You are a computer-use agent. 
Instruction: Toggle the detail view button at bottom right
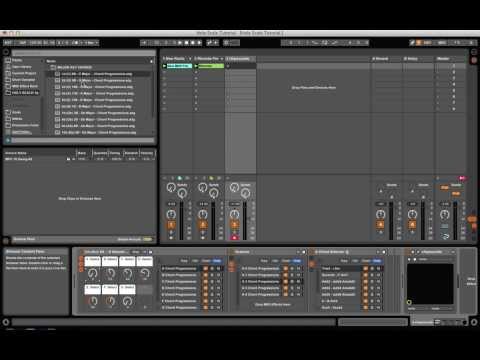click(x=474, y=322)
